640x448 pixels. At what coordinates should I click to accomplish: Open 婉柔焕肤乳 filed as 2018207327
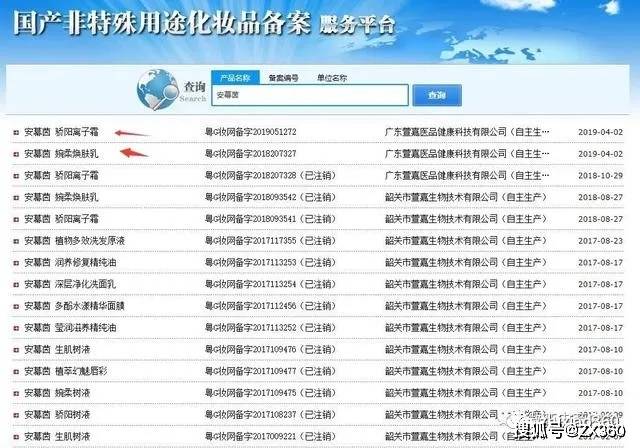pyautogui.click(x=61, y=154)
